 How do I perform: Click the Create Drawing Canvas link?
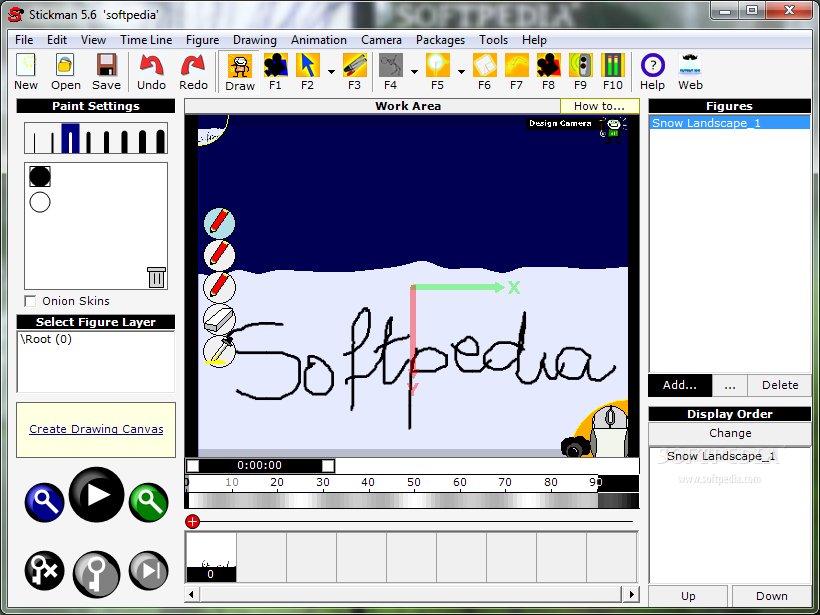(x=96, y=429)
